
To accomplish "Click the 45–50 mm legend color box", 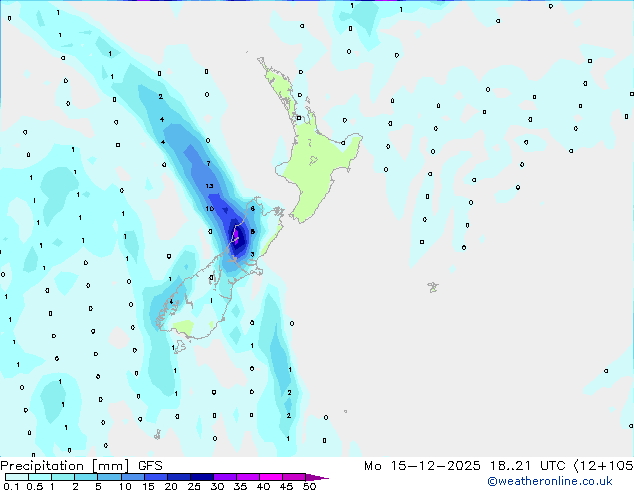I will click(294, 477).
